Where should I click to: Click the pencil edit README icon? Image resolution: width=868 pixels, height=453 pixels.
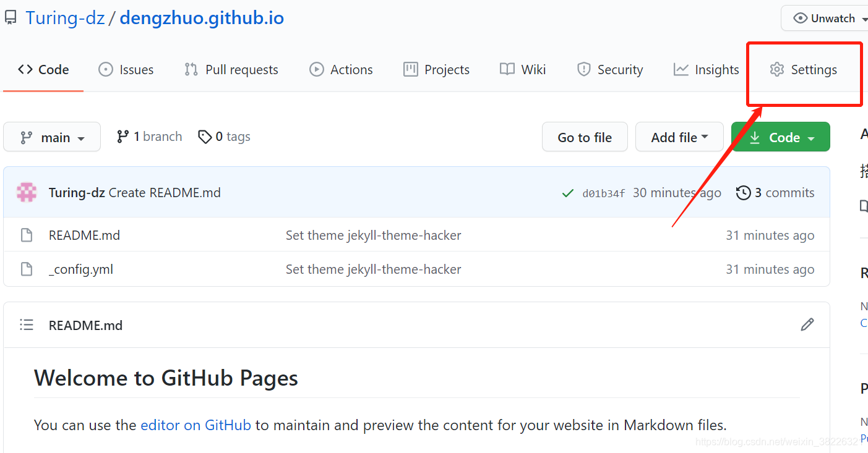coord(807,324)
